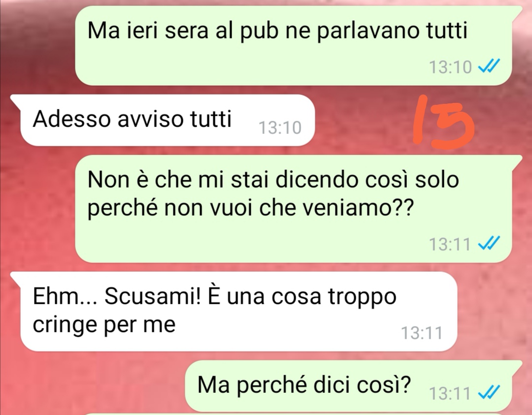Select the orange handwritten 15 annotation
Screen dimensions: 532x415
443,122
